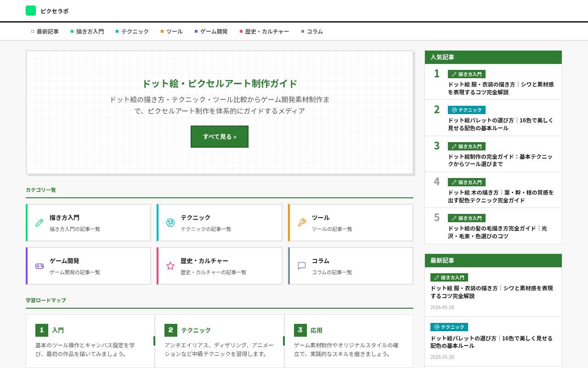Click the ゲーム開発の記事一覧 subtitle
The height and width of the screenshot is (368, 588).
click(x=75, y=272)
